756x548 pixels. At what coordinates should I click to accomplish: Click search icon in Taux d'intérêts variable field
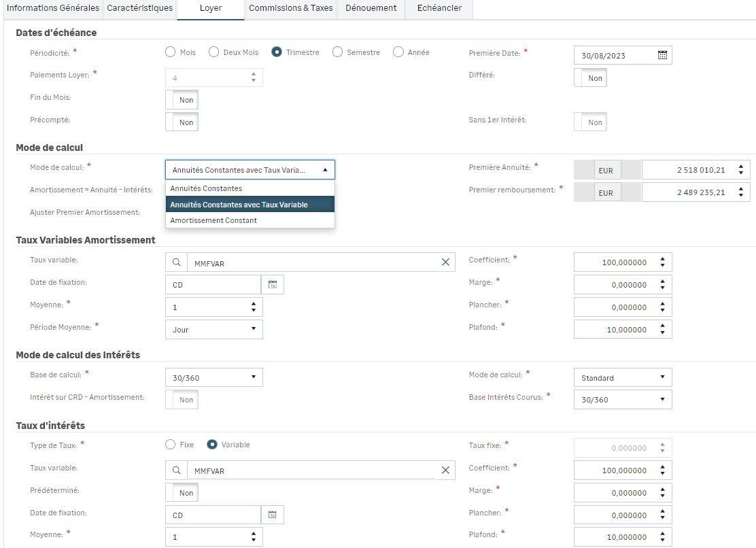tap(176, 470)
